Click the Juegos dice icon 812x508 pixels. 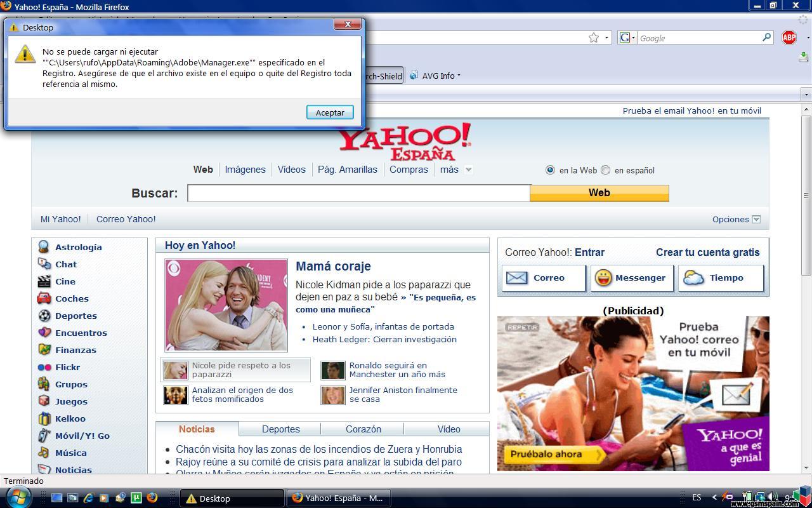click(x=44, y=401)
